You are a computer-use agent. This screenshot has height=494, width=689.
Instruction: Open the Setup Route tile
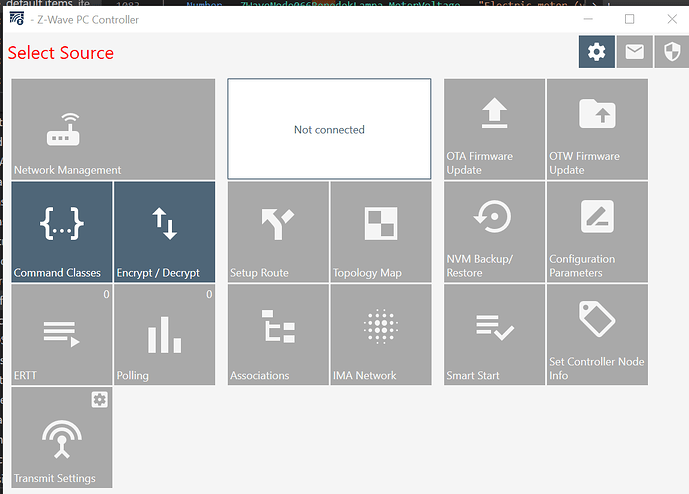278,232
